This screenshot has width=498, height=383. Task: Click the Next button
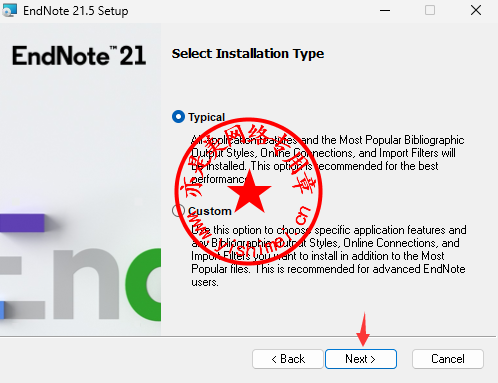pos(361,359)
